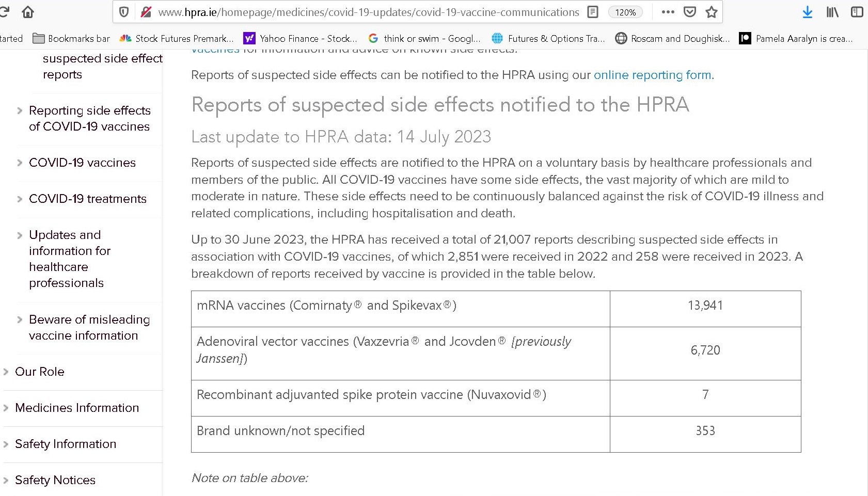Open the Bookmarks bar folder
This screenshot has height=496, width=868.
pos(71,38)
